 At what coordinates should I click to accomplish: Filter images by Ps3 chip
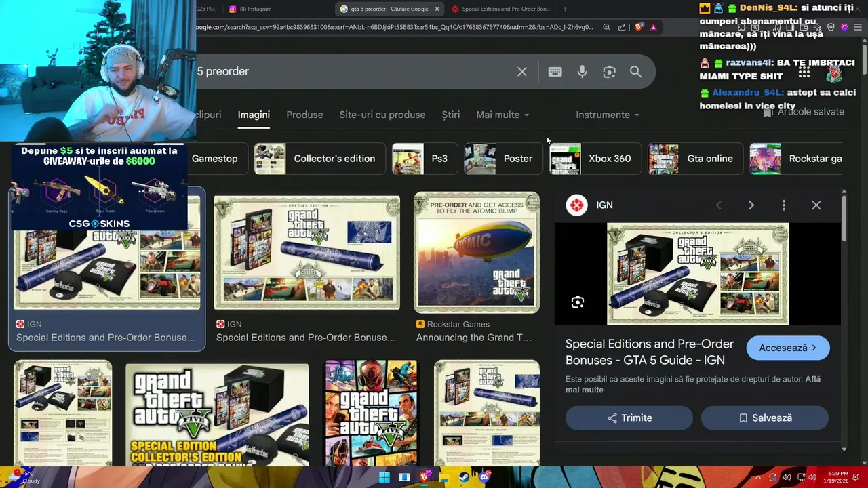coord(425,159)
